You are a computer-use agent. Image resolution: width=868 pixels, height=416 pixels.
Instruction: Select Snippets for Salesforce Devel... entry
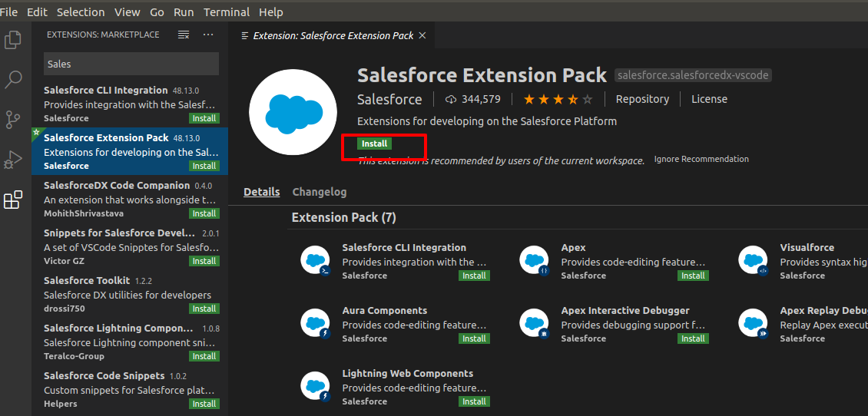pyautogui.click(x=130, y=246)
